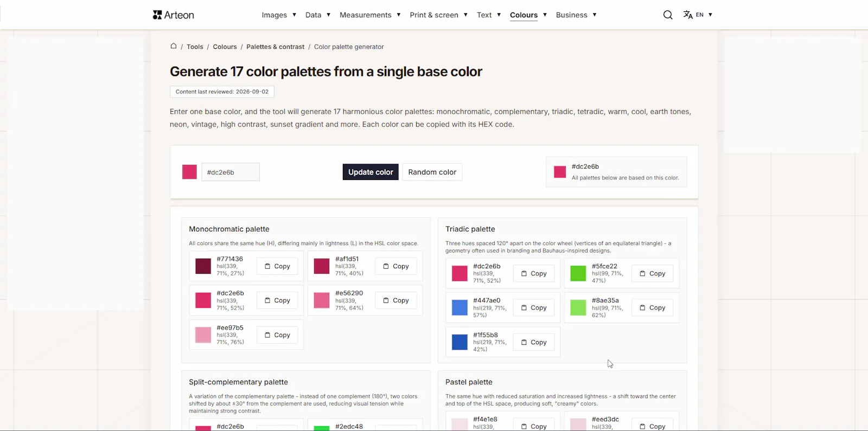
Task: Click the hsl(99, 71%, 47%) value
Action: click(608, 277)
